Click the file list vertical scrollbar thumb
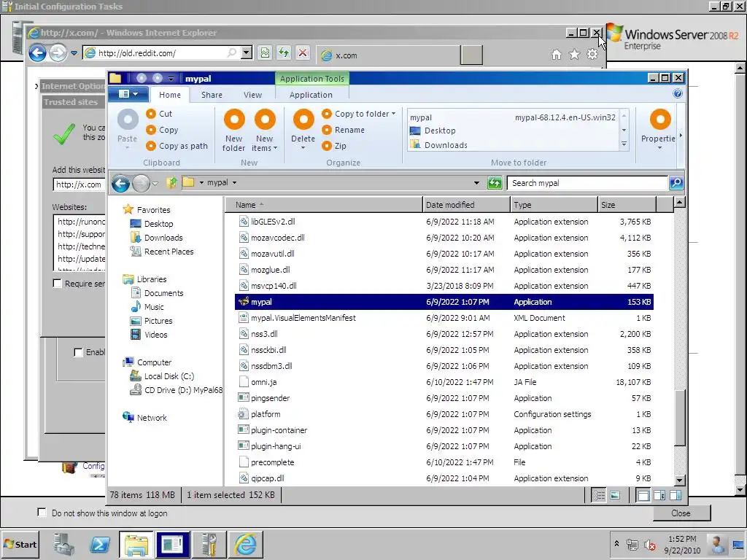This screenshot has width=747, height=560. pos(680,417)
